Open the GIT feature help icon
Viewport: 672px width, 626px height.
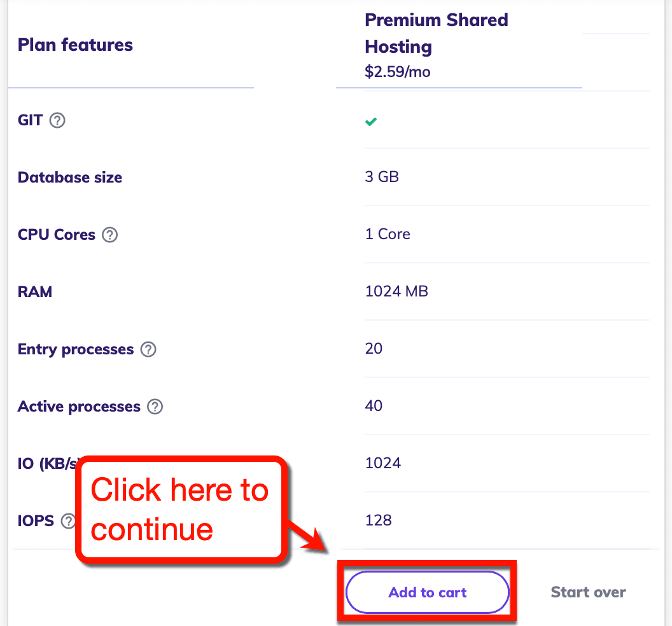pos(57,120)
